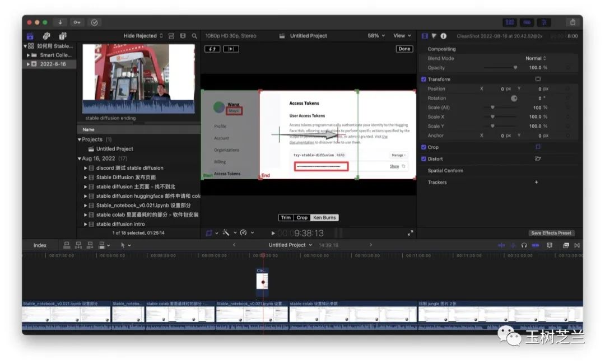Open the transitions browser bowtie icon
The image size is (605, 364).
point(577,245)
